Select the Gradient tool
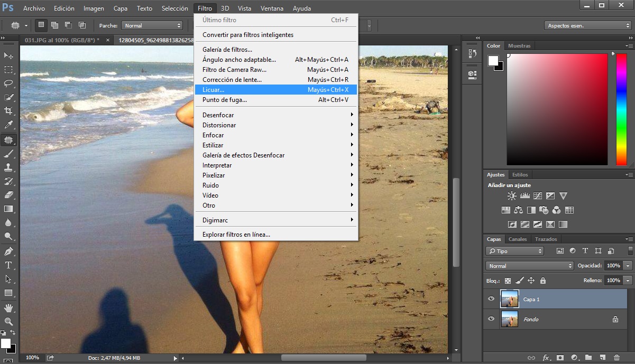635x364 pixels. [x=8, y=209]
